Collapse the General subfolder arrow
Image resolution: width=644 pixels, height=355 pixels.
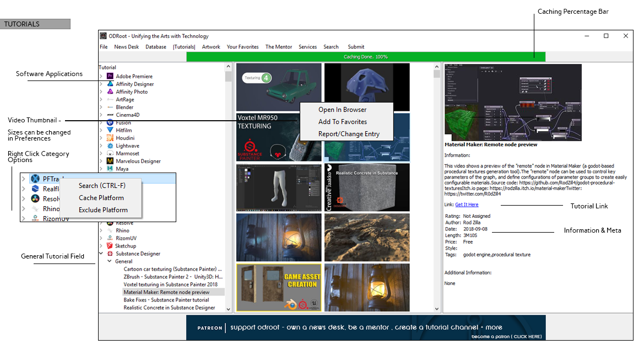click(109, 262)
